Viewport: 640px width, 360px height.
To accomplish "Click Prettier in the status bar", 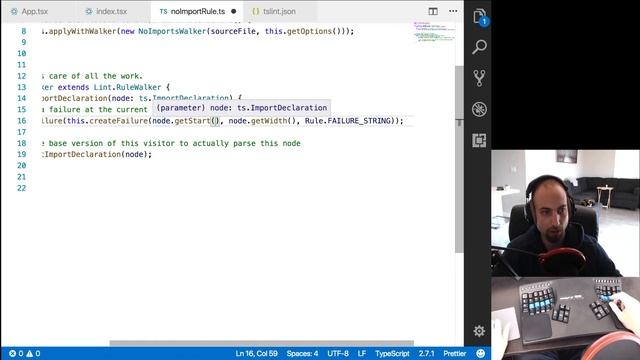I will tap(455, 353).
